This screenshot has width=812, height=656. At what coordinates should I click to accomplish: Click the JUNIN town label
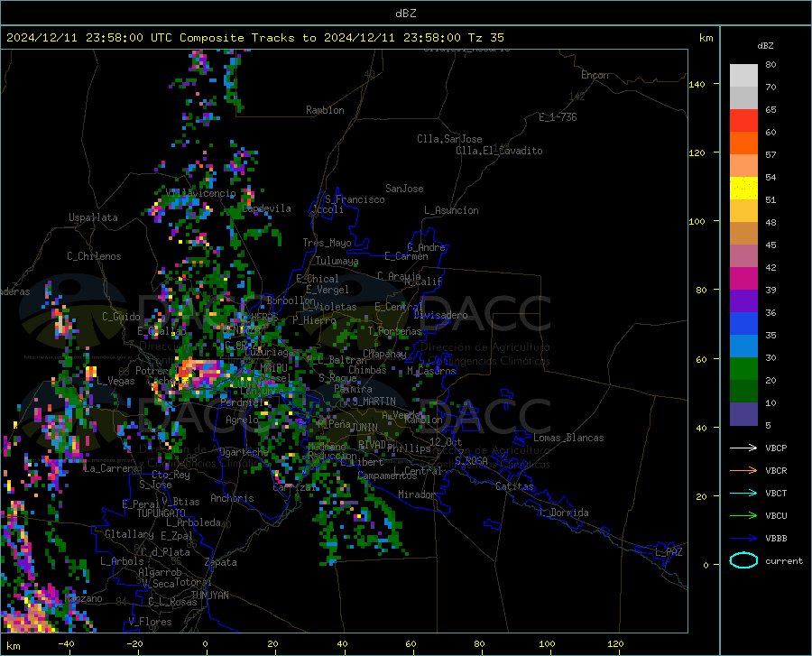coord(364,427)
